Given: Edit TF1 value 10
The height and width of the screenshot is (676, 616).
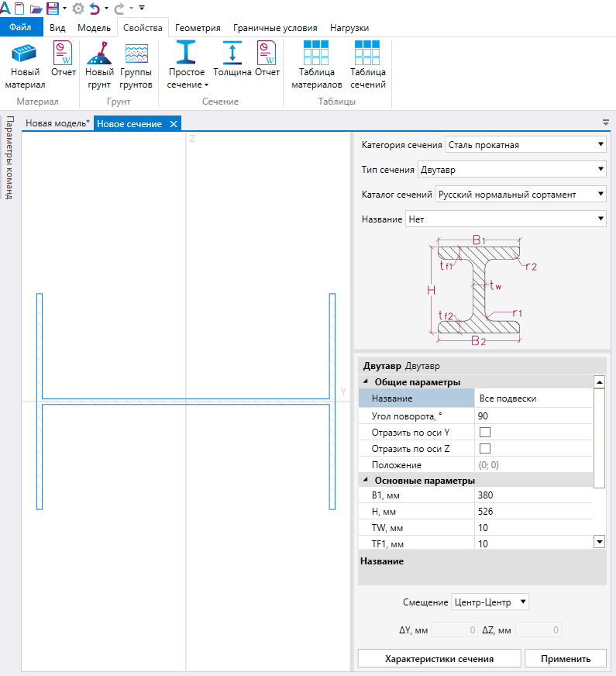Looking at the screenshot, I should click(x=534, y=543).
